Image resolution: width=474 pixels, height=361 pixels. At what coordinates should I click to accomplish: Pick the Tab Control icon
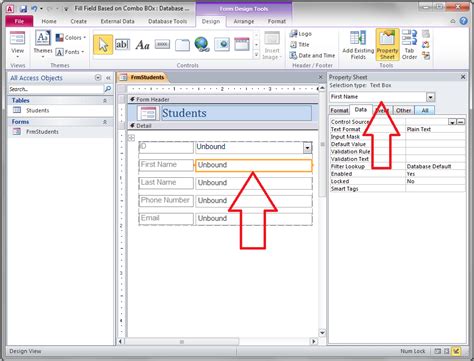[182, 45]
